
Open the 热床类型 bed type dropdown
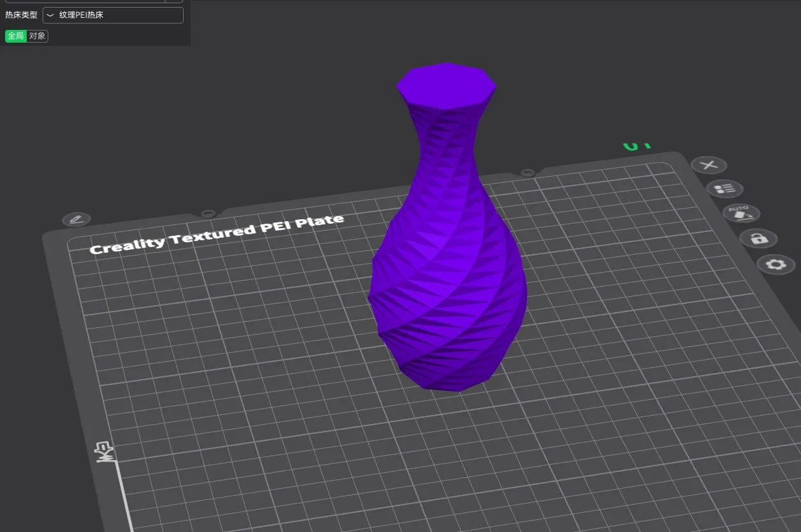[113, 15]
